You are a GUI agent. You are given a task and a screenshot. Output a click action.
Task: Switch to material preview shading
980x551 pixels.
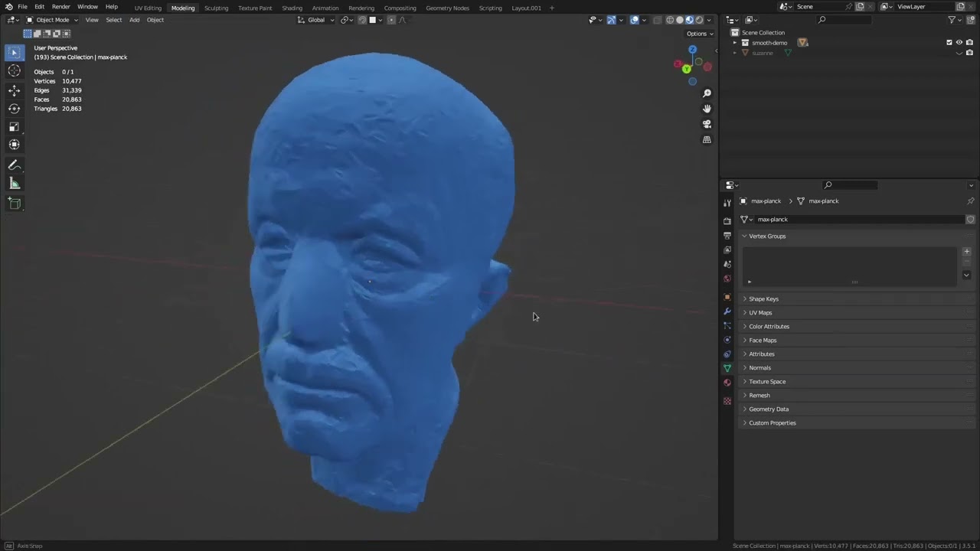(x=689, y=20)
